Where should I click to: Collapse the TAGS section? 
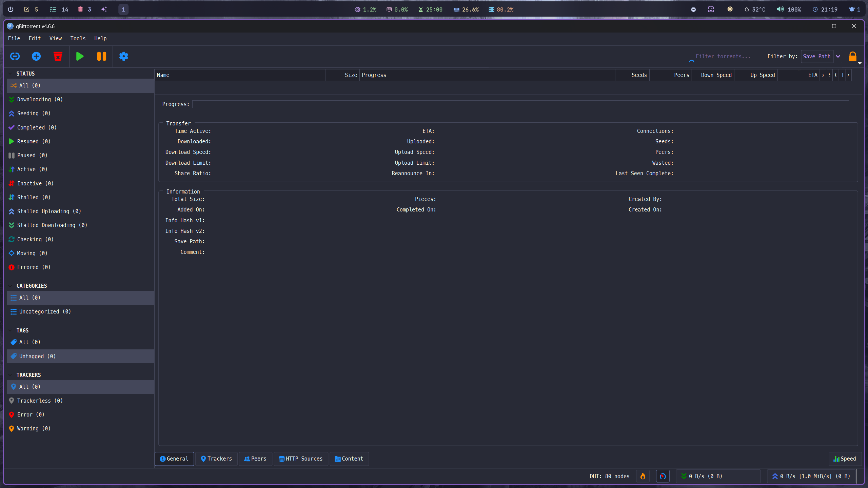(11, 330)
